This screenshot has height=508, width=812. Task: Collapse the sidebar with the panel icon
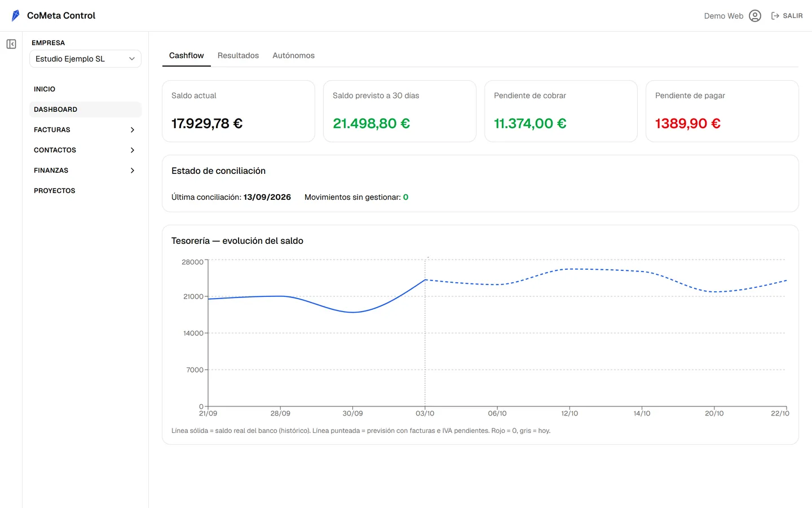11,44
